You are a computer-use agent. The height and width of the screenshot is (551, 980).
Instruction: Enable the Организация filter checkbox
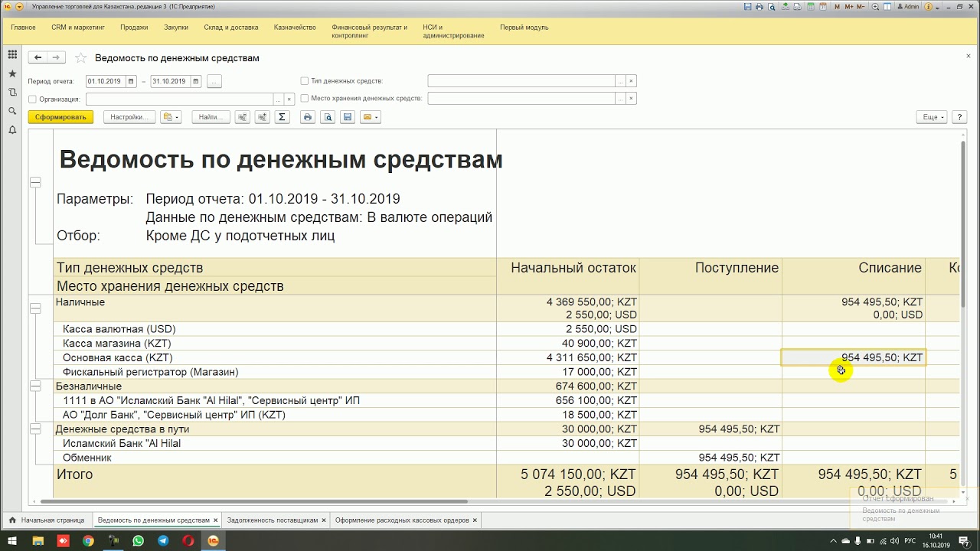(32, 99)
